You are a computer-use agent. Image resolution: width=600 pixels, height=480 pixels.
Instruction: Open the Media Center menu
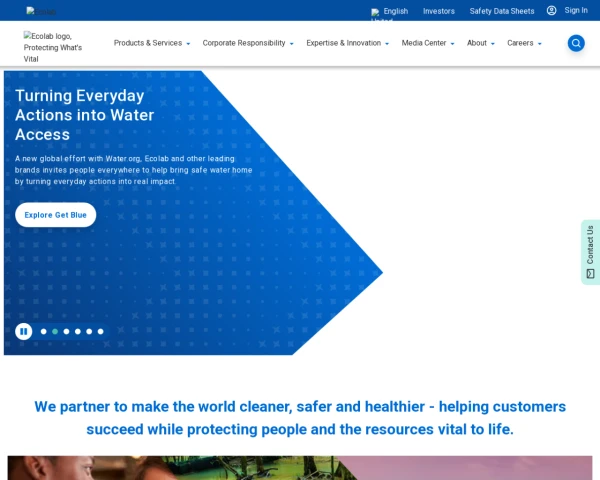424,43
